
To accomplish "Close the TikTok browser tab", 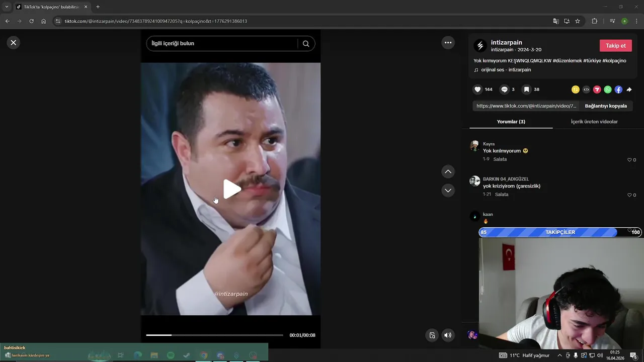I will pyautogui.click(x=86, y=7).
